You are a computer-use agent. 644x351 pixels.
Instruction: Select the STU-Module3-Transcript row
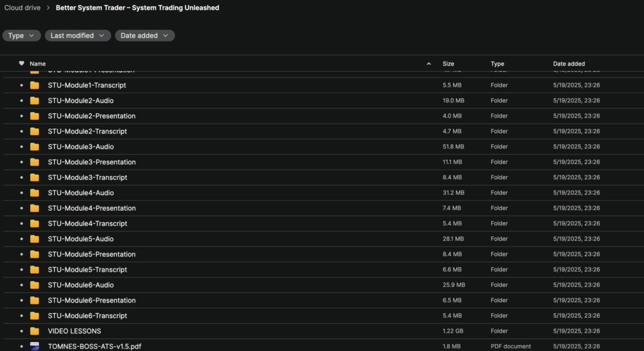[324, 177]
